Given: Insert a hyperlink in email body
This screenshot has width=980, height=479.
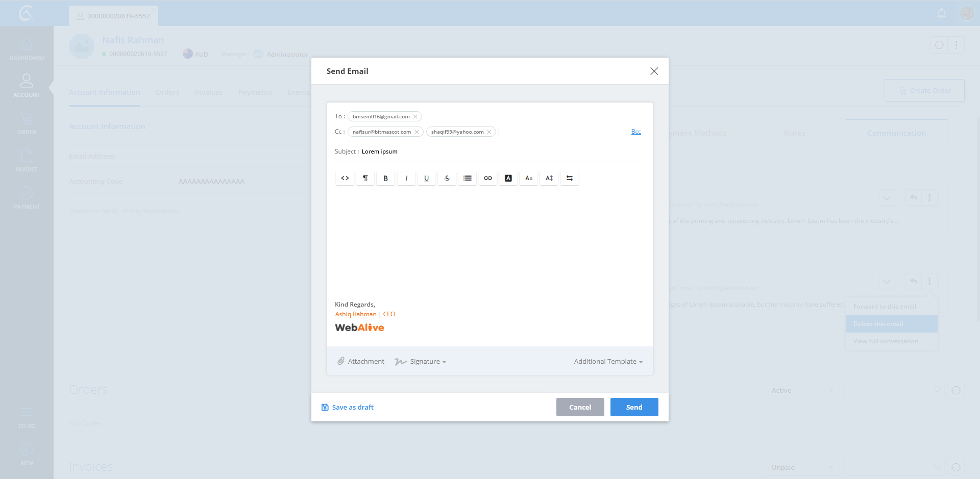Looking at the screenshot, I should click(488, 178).
